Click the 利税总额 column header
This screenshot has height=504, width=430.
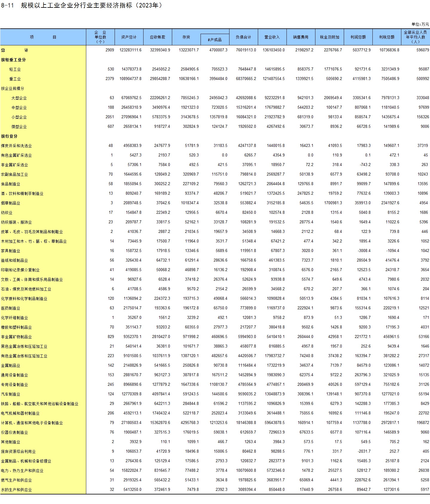pyautogui.click(x=387, y=37)
